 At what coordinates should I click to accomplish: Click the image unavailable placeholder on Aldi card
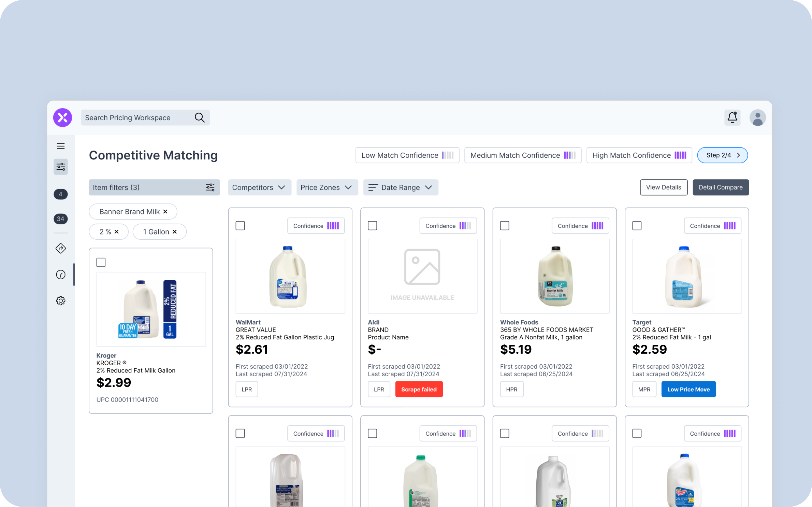click(x=422, y=276)
